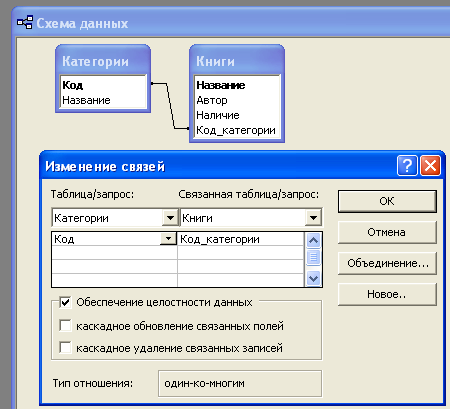This screenshot has height=409, width=450.
Task: Expand the Код field dropdown arrow
Action: (169, 239)
